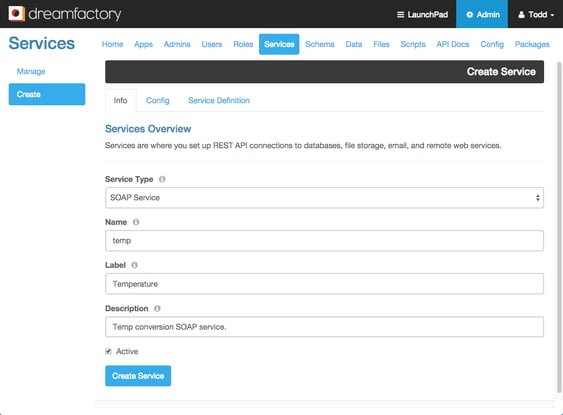
Task: Open the Manage link in sidebar
Action: tap(31, 71)
